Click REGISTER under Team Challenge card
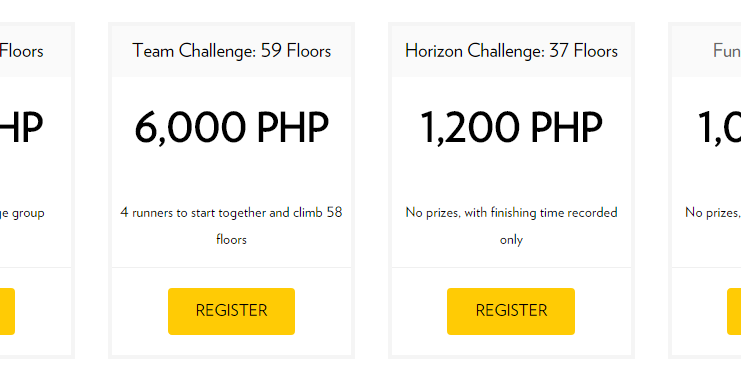The width and height of the screenshot is (741, 378). coord(231,311)
